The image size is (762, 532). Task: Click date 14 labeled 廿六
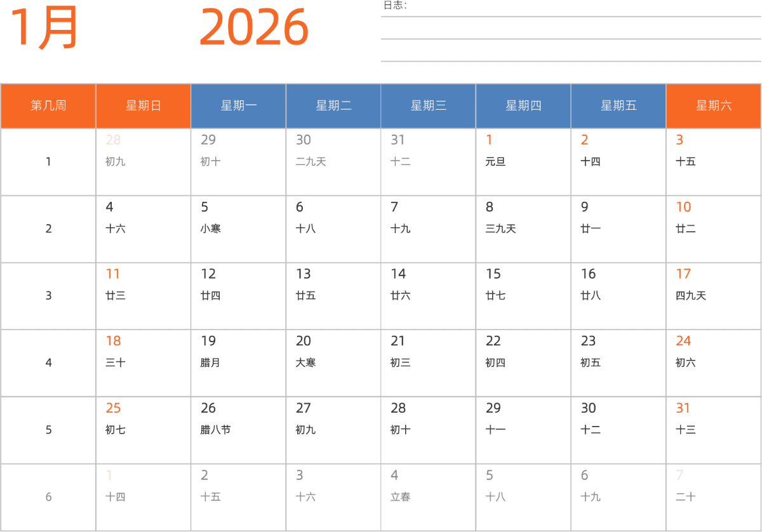pos(429,296)
